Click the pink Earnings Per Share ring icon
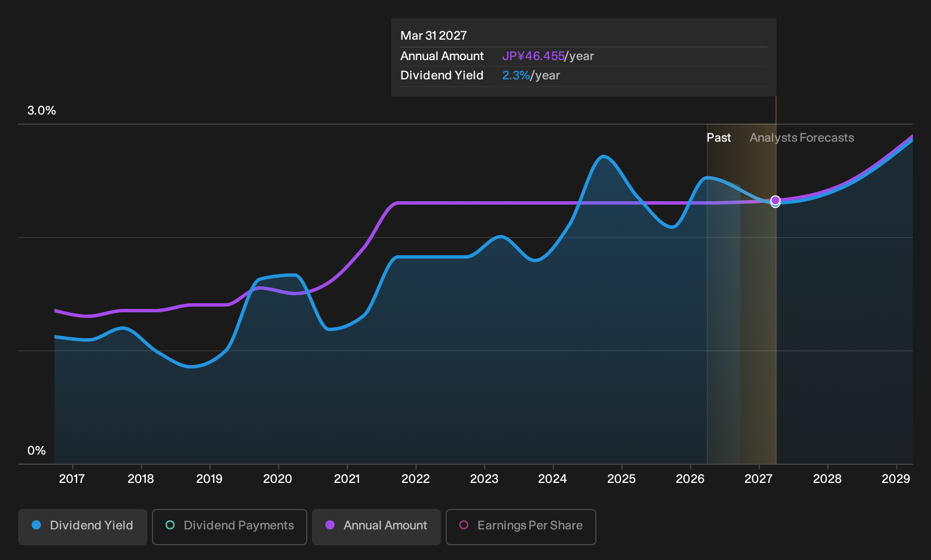 tap(464, 525)
